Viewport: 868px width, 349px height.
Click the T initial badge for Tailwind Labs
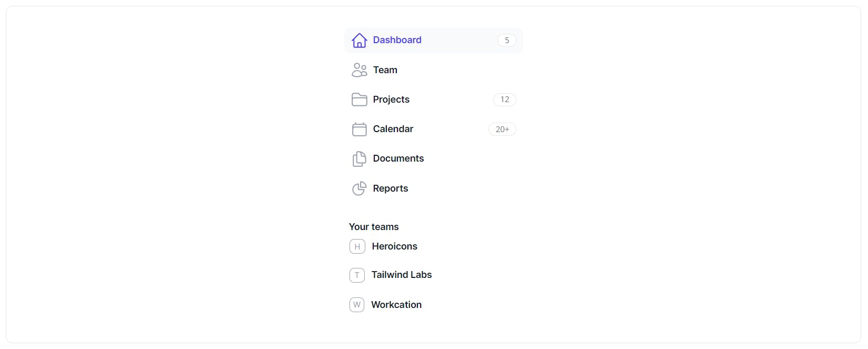[357, 275]
